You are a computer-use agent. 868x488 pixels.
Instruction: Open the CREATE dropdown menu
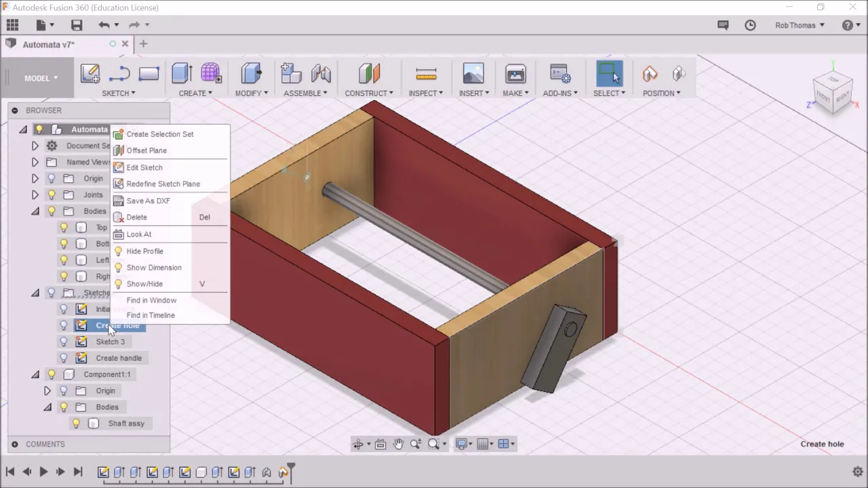(x=195, y=93)
